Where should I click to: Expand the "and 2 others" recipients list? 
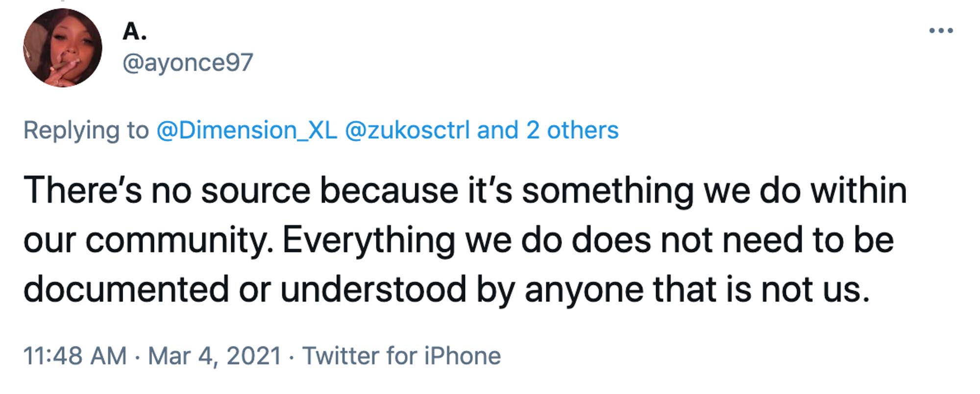[547, 130]
